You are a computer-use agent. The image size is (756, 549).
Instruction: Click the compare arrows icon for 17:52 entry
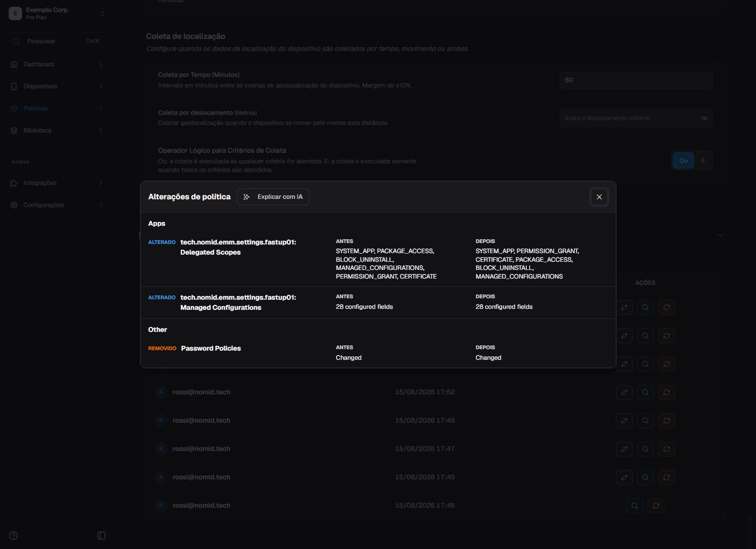point(624,392)
